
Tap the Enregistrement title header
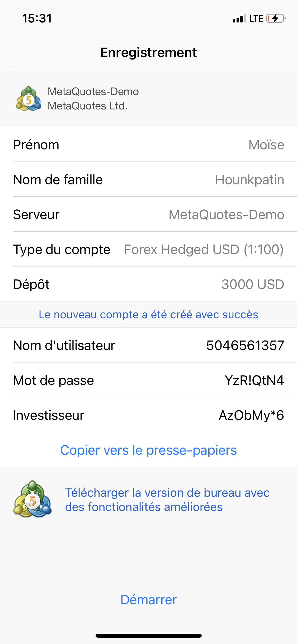[148, 52]
